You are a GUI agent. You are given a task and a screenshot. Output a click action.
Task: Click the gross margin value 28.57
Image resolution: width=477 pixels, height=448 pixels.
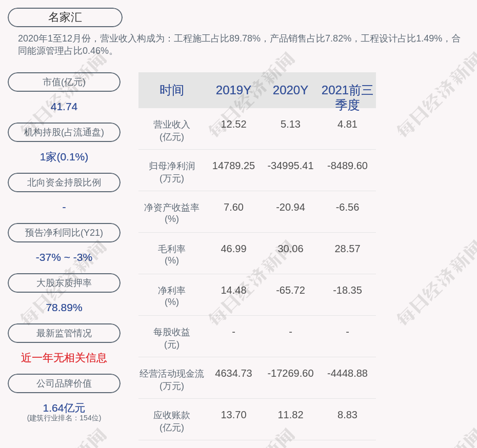click(x=347, y=249)
